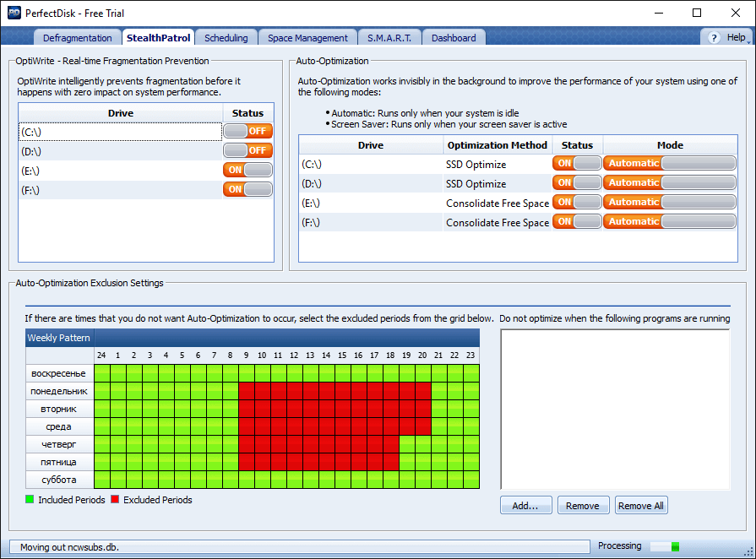The image size is (756, 559).
Task: Open the Defragmentation tab
Action: [x=77, y=38]
